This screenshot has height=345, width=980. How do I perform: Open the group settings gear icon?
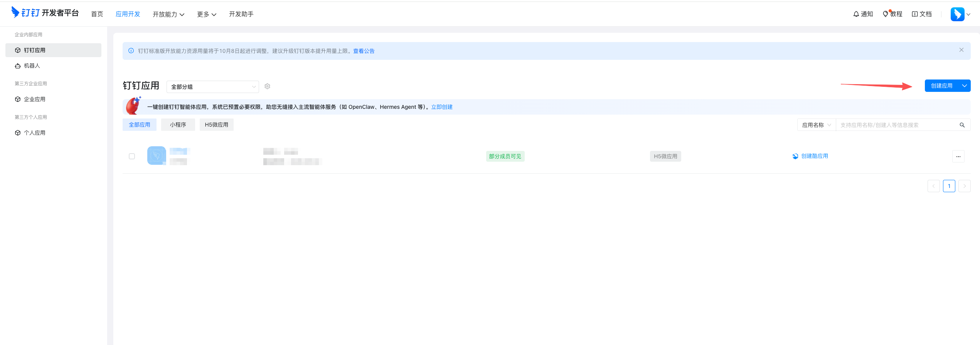[268, 86]
